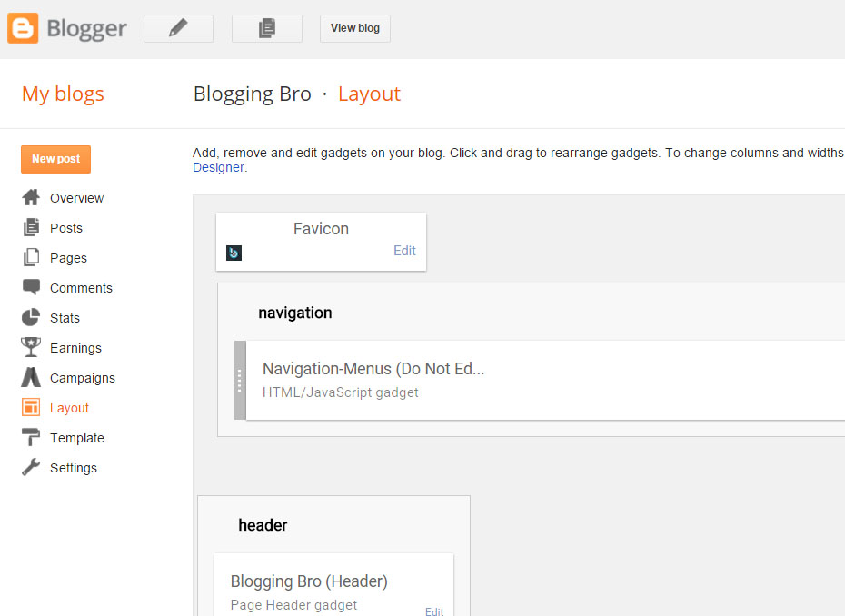Click the Template paint roller icon
This screenshot has width=845, height=616.
(31, 437)
